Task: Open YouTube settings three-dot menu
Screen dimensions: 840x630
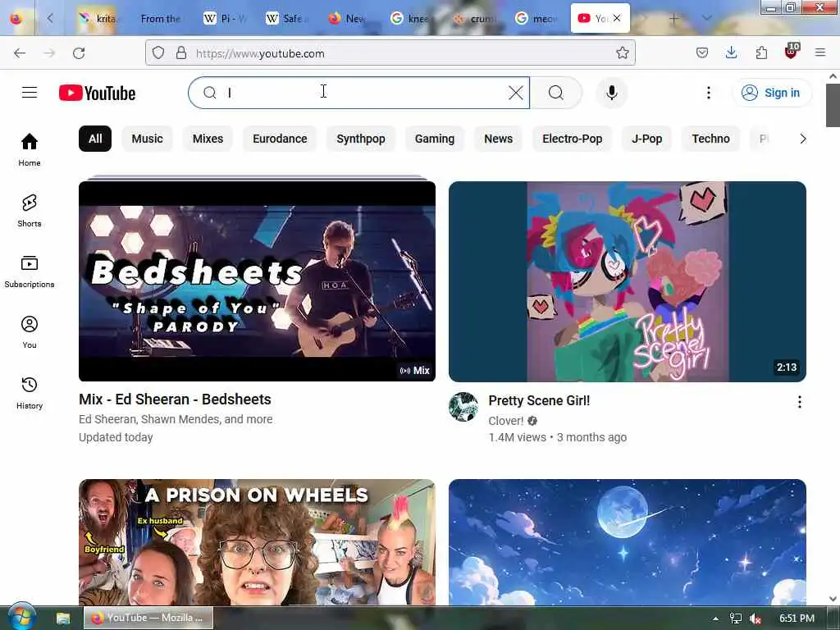Action: (x=708, y=93)
